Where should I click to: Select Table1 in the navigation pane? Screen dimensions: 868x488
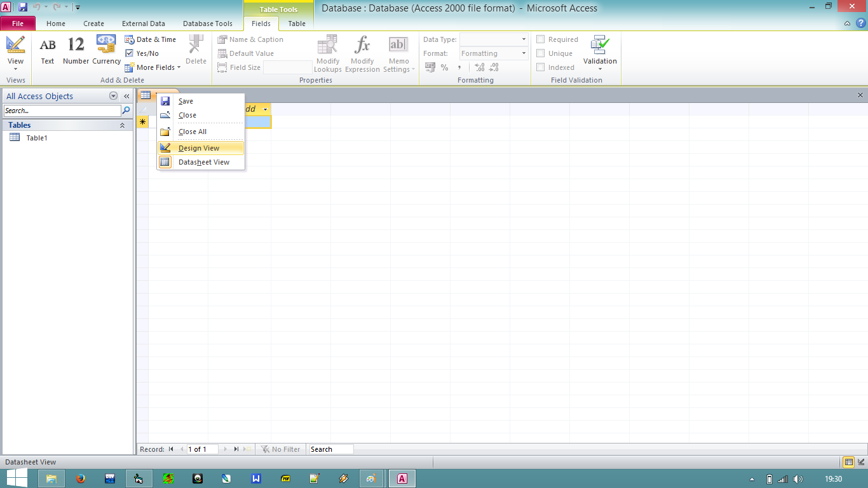[37, 138]
